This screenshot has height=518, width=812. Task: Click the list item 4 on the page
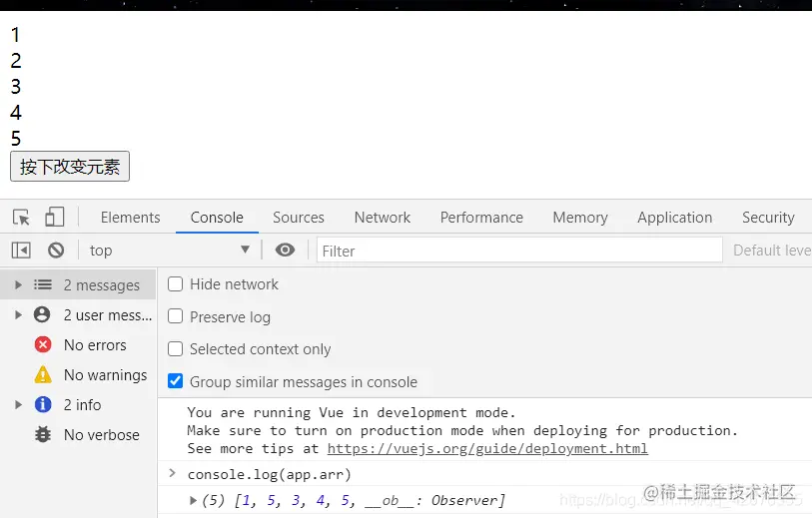pos(16,113)
